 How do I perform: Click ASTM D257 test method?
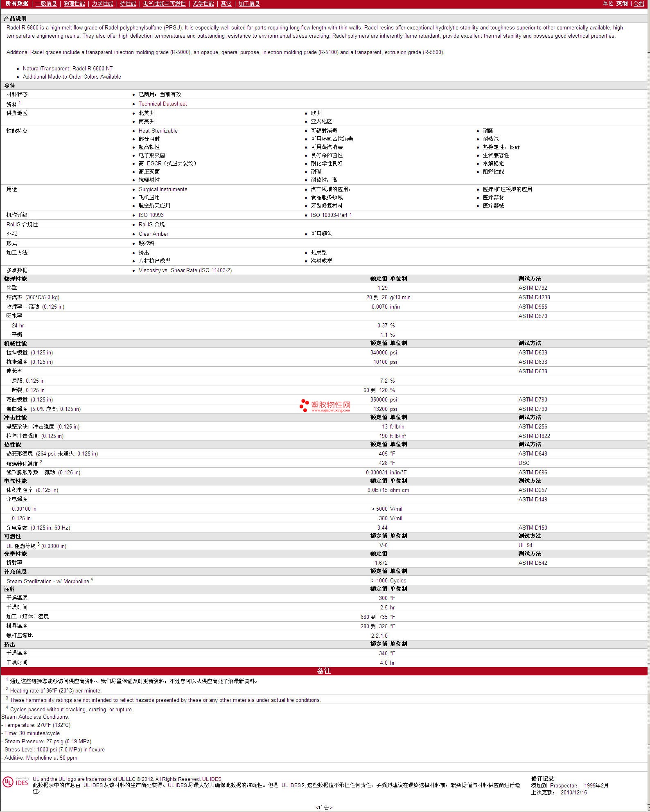tap(533, 490)
